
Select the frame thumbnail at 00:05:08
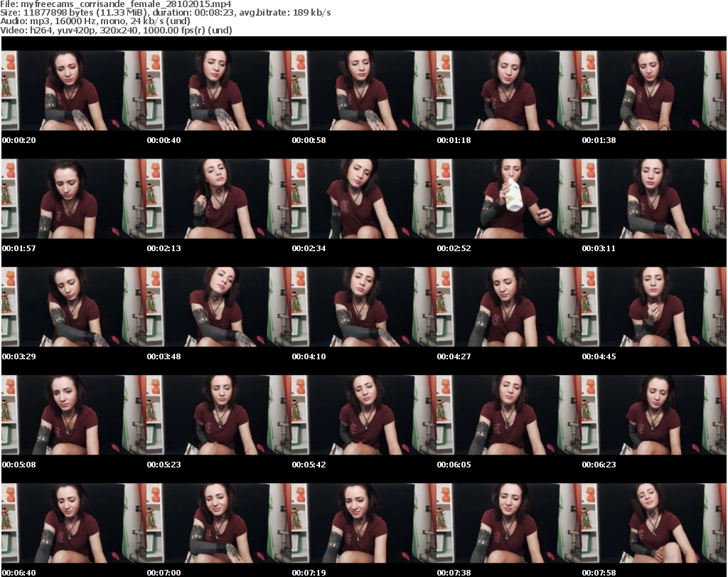point(74,415)
